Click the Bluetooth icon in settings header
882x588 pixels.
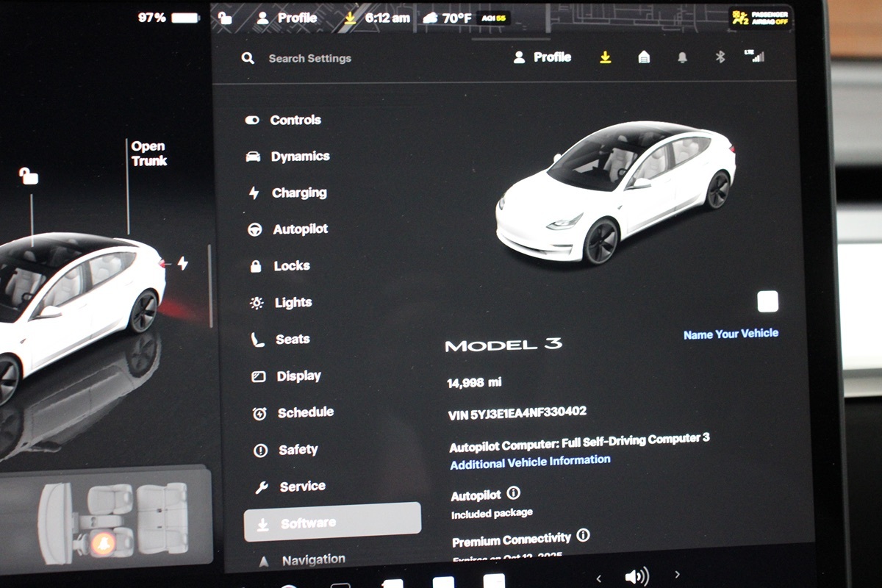720,57
